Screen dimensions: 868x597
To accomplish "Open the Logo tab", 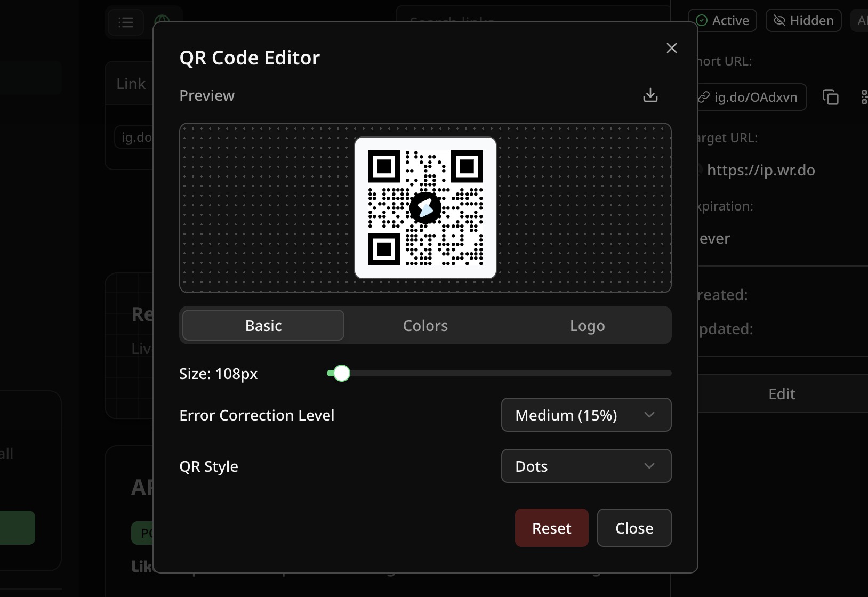I will pyautogui.click(x=586, y=325).
